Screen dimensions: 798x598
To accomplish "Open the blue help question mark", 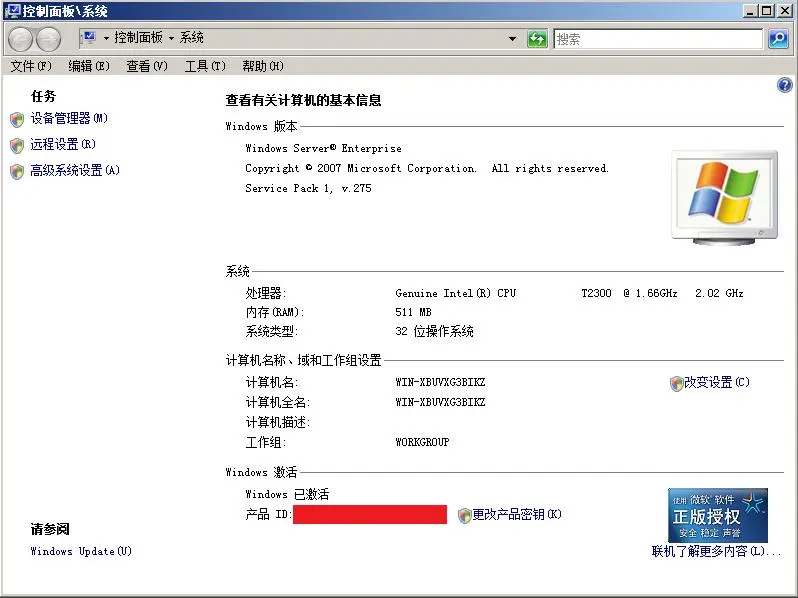I will click(784, 85).
